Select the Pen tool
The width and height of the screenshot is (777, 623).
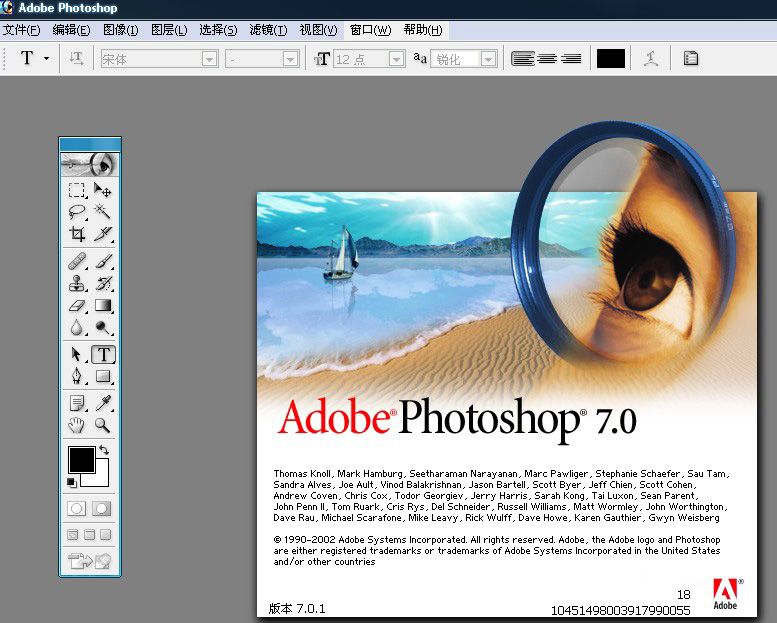pyautogui.click(x=76, y=376)
